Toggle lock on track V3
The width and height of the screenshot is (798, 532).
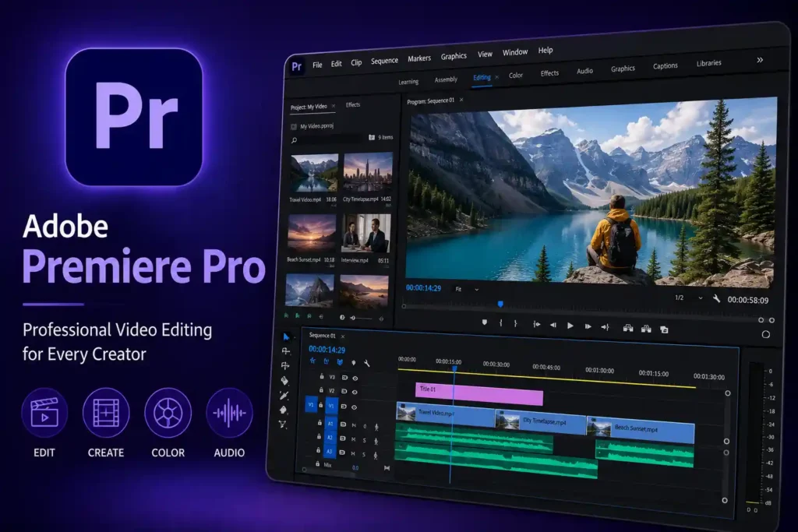(322, 376)
